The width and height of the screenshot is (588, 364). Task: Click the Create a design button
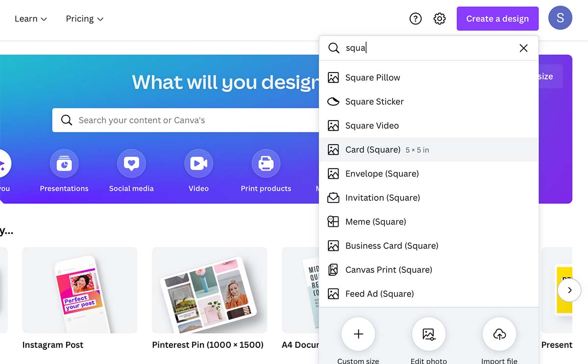[497, 19]
